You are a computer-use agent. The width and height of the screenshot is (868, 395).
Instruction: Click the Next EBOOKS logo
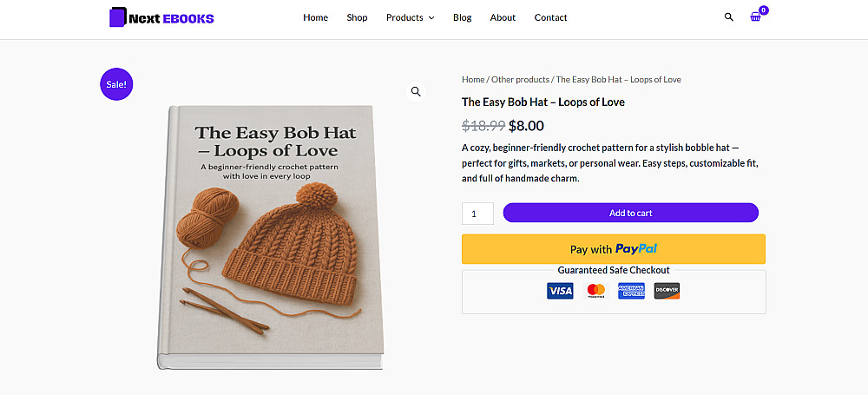[x=161, y=17]
